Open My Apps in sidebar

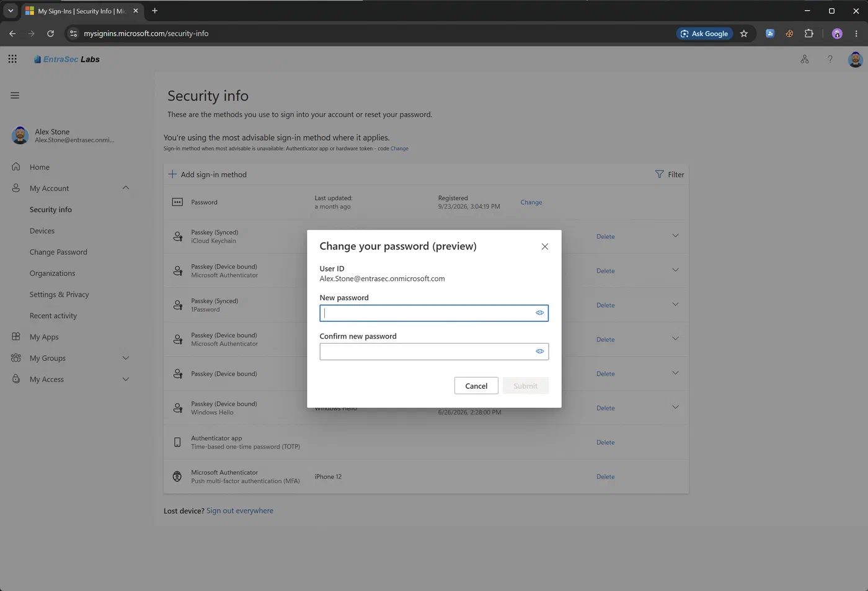coord(44,337)
